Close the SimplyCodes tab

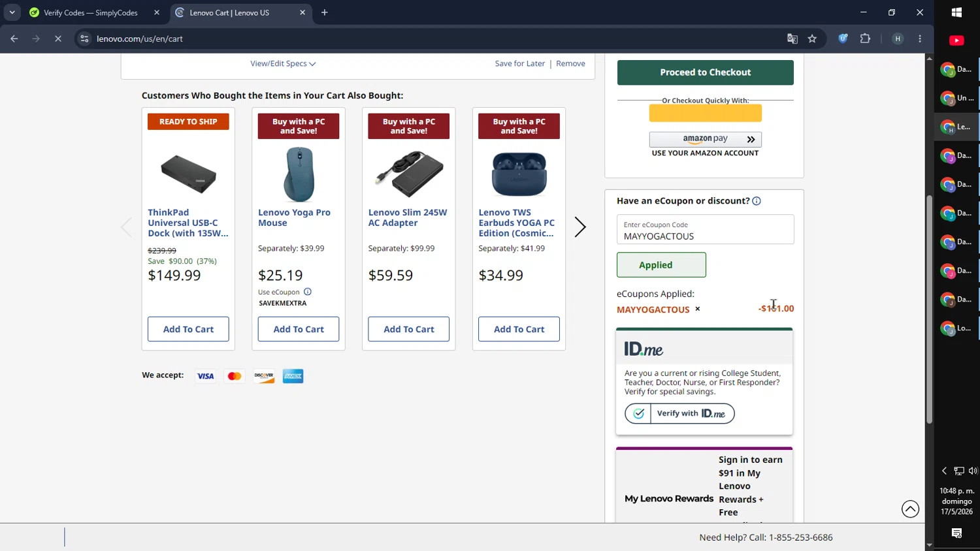(x=157, y=12)
